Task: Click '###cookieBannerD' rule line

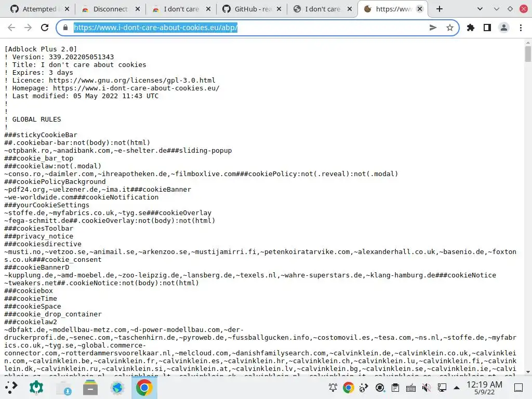Action: (37, 268)
